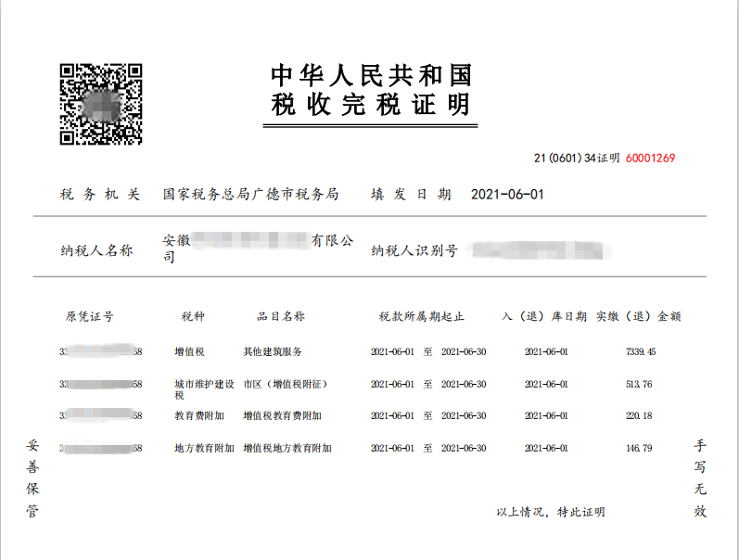Click the 增值税 tax type cell
Viewport: 739px width, 560px height.
pos(189,351)
